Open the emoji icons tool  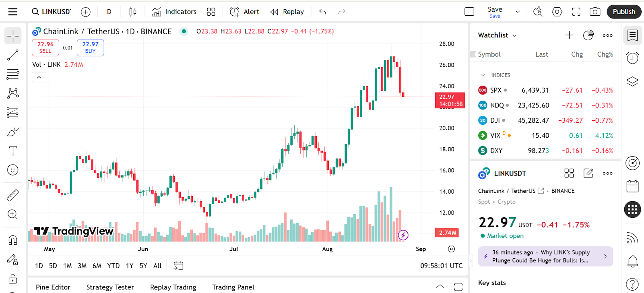tap(13, 170)
